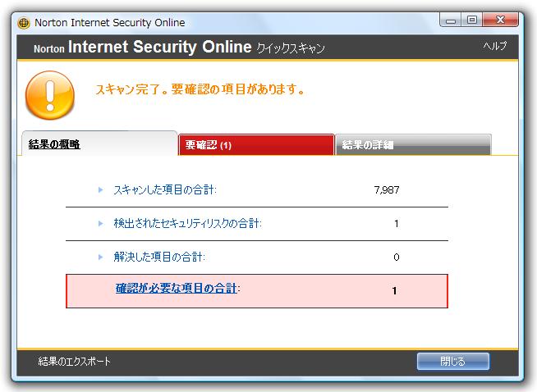The image size is (537, 392).
Task: Open the ヘルプ link in header
Action: point(495,46)
